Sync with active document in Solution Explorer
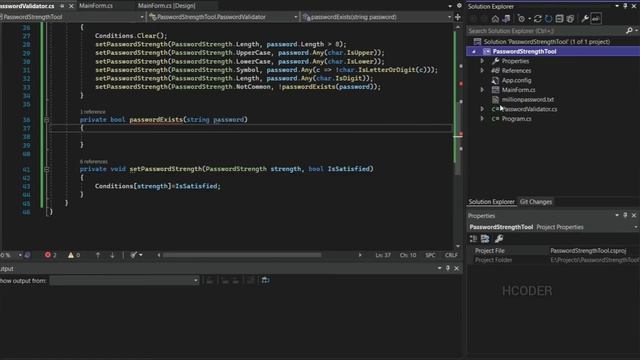This screenshot has width=640, height=360. pos(538,19)
